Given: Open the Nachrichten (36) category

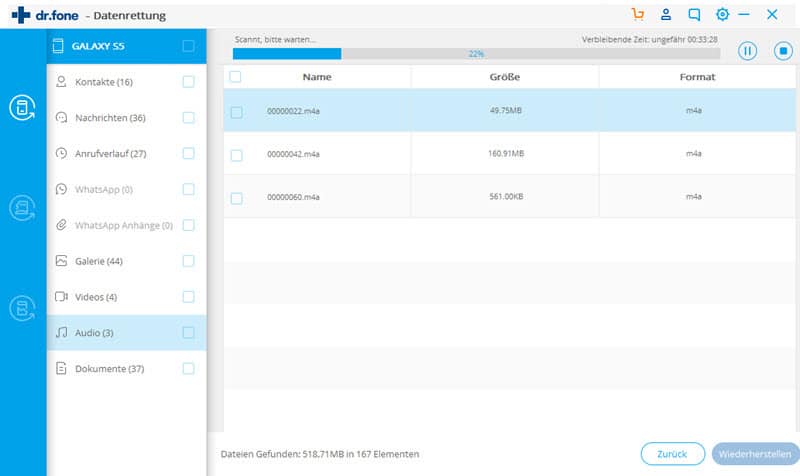Looking at the screenshot, I should tap(110, 118).
